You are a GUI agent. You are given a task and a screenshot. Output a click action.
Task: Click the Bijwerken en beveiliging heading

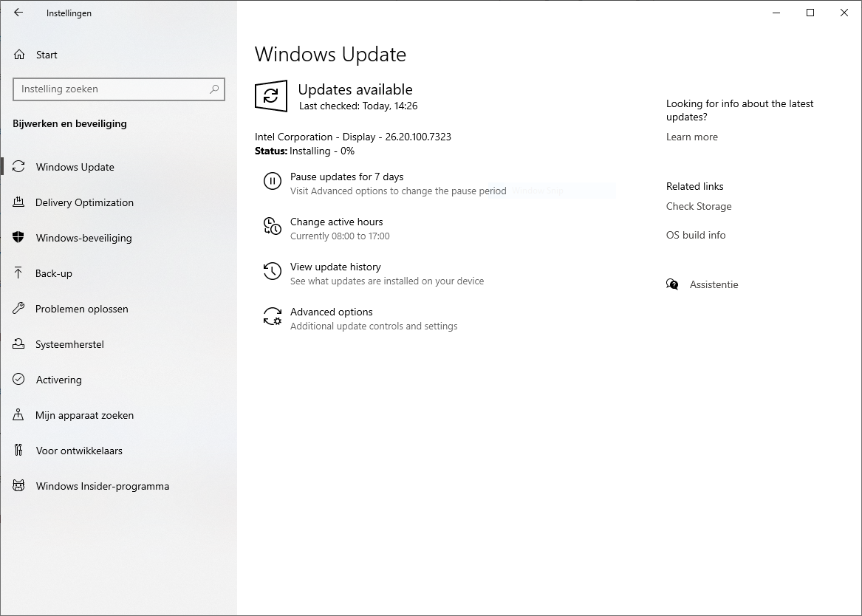70,123
